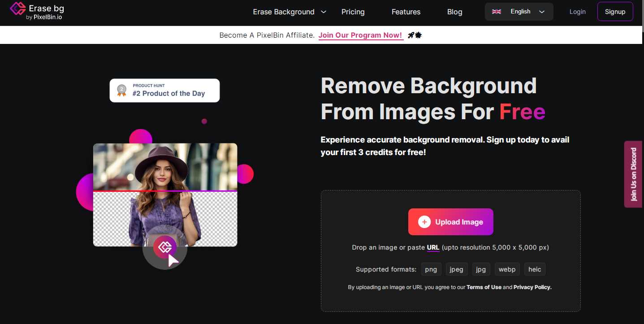
Task: Click the Signup button
Action: 615,12
